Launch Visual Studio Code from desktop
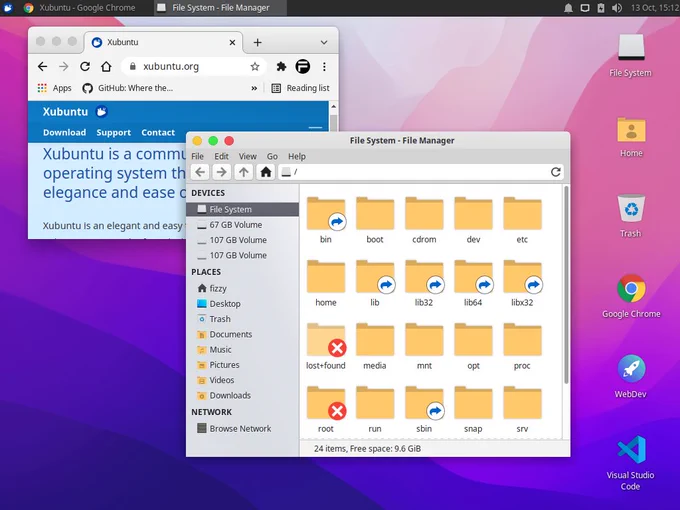Viewport: 680px width, 510px height. coord(631,463)
